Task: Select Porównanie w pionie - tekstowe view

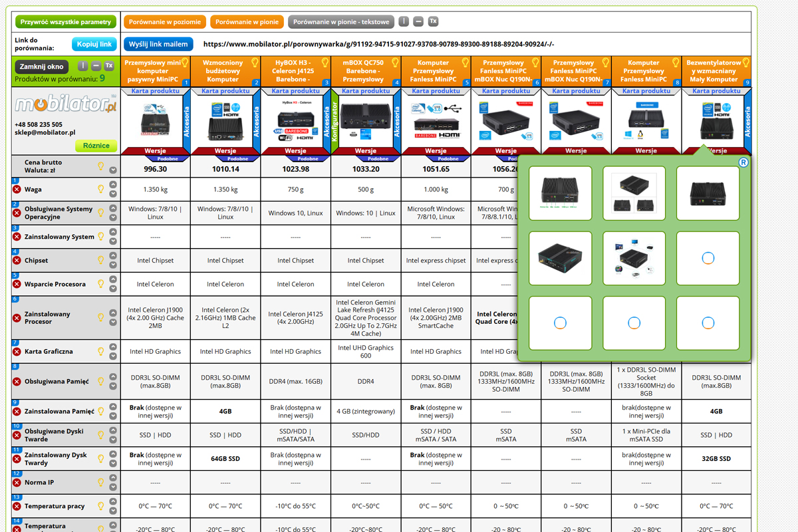Action: tap(340, 22)
